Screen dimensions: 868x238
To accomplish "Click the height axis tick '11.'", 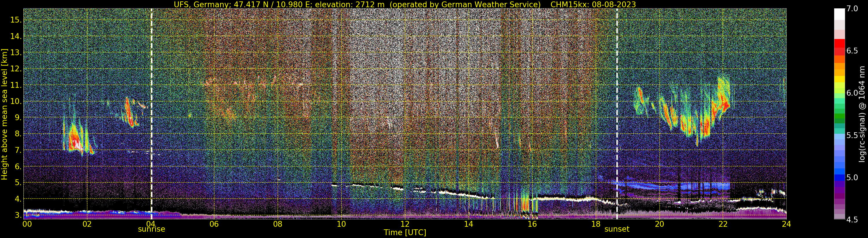I will 16,85.
